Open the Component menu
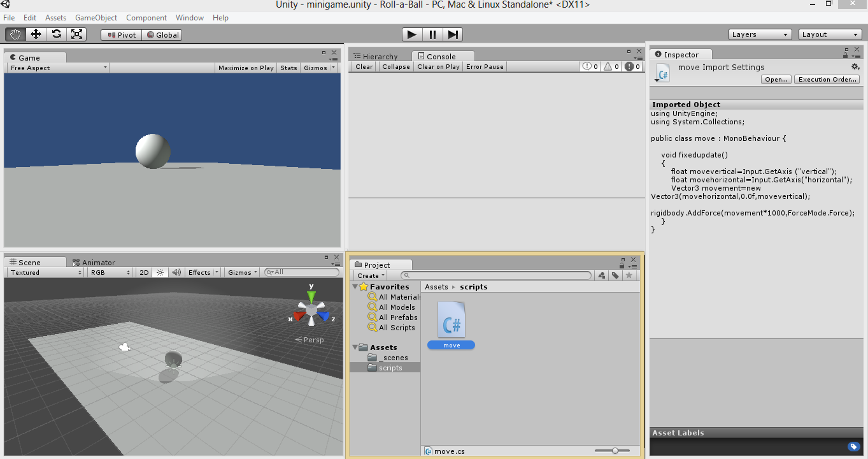 pos(146,18)
